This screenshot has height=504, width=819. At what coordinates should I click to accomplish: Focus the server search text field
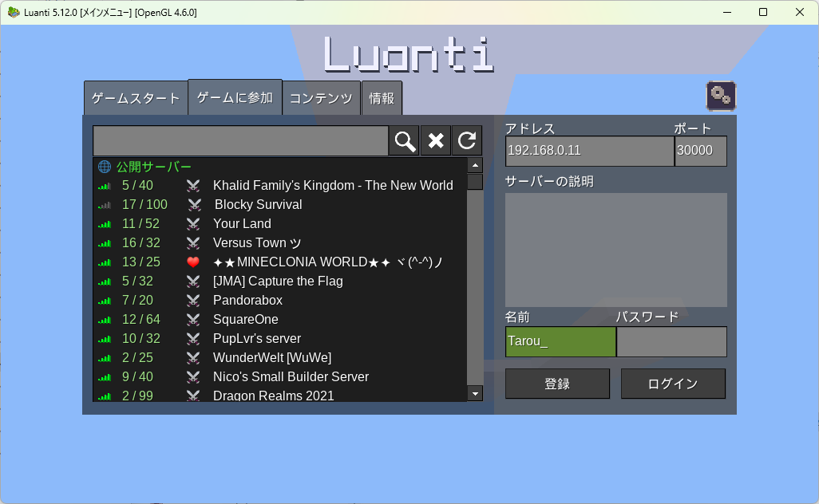[241, 141]
